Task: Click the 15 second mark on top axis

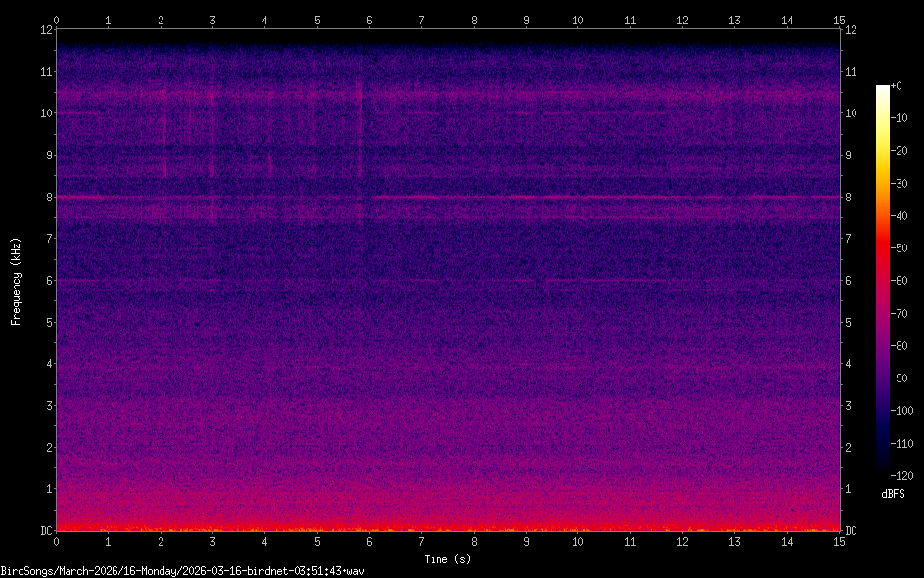Action: point(839,19)
